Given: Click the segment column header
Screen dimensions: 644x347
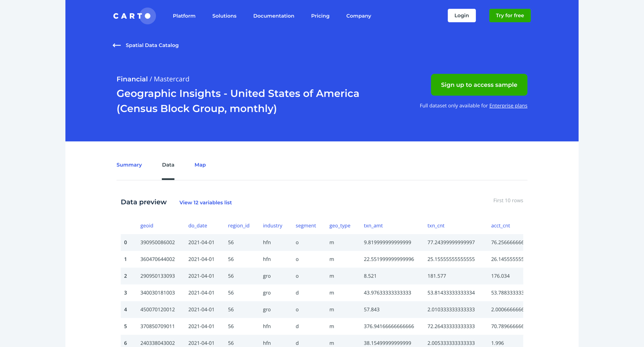Looking at the screenshot, I should click(306, 226).
